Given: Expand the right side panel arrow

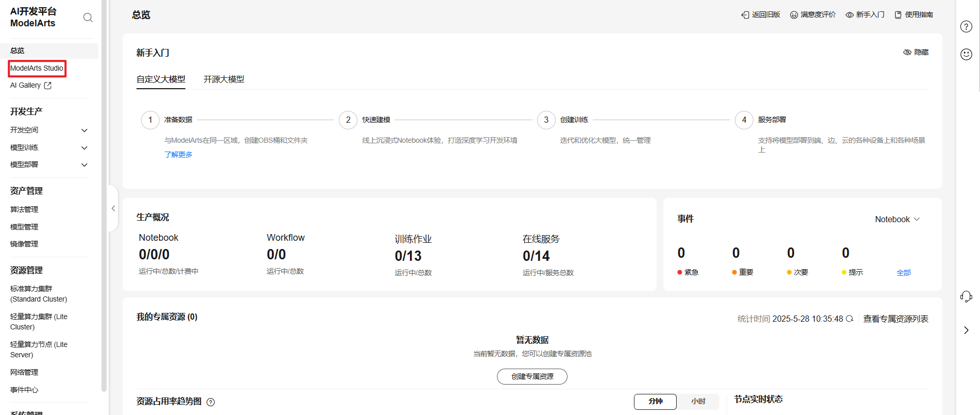Looking at the screenshot, I should [x=966, y=330].
